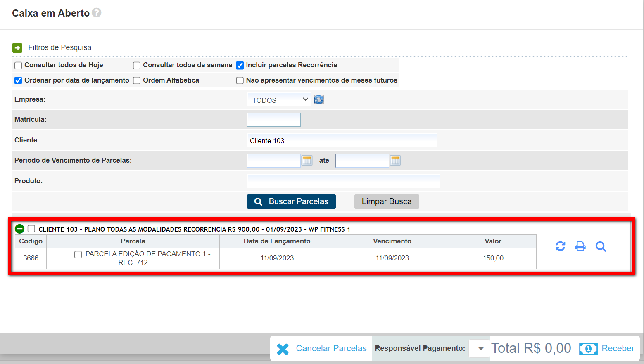This screenshot has height=364, width=644.
Task: Enable Consultar todos de Hoje
Action: (x=18, y=65)
